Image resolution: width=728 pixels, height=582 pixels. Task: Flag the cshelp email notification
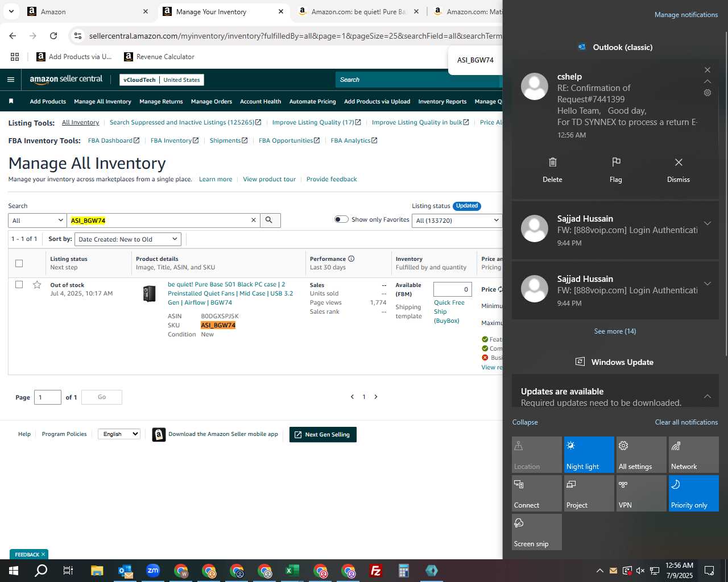point(615,170)
